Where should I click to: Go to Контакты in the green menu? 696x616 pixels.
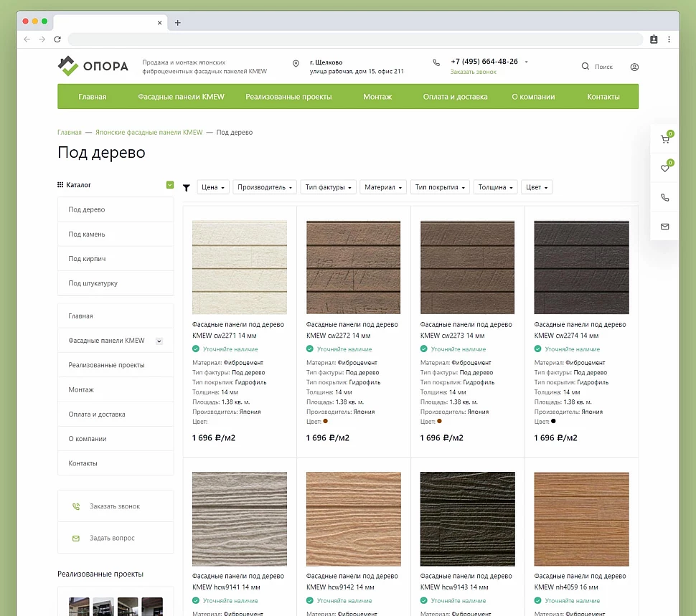click(603, 97)
